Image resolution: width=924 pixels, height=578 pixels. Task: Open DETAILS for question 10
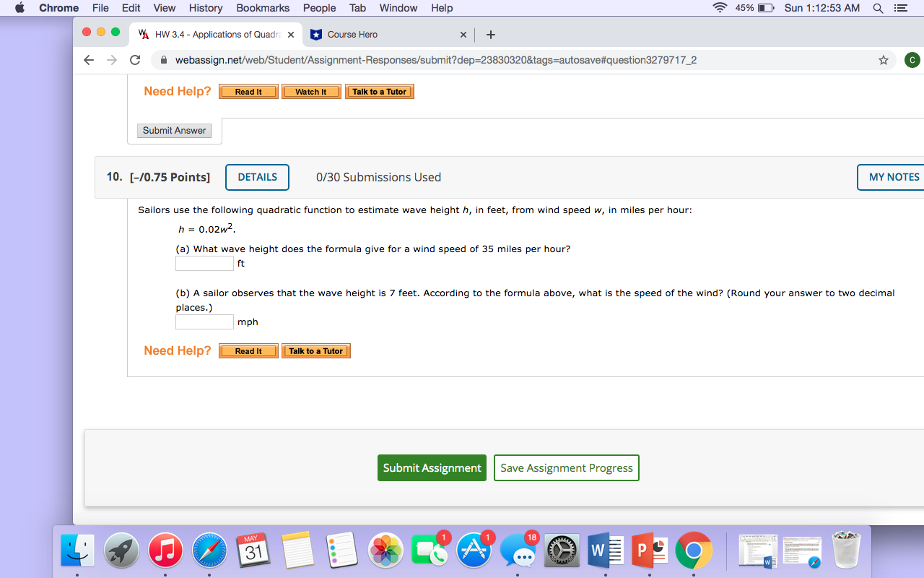(x=258, y=177)
